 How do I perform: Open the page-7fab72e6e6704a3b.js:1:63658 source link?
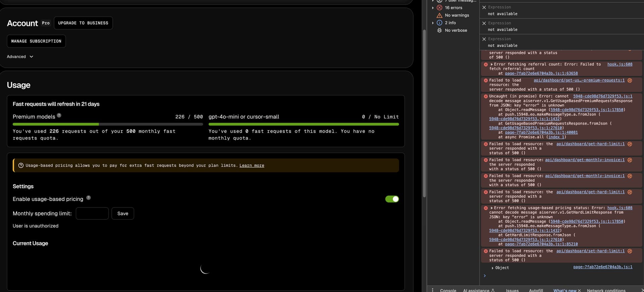tap(541, 74)
